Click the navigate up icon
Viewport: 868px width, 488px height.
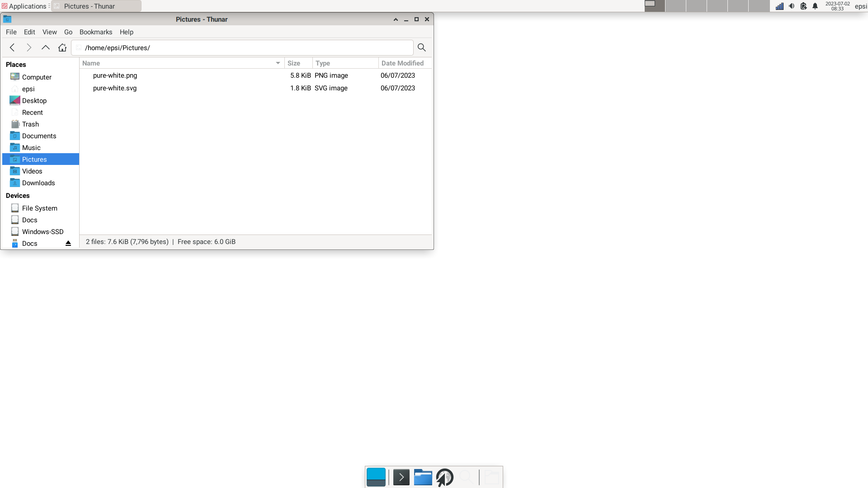pyautogui.click(x=45, y=47)
